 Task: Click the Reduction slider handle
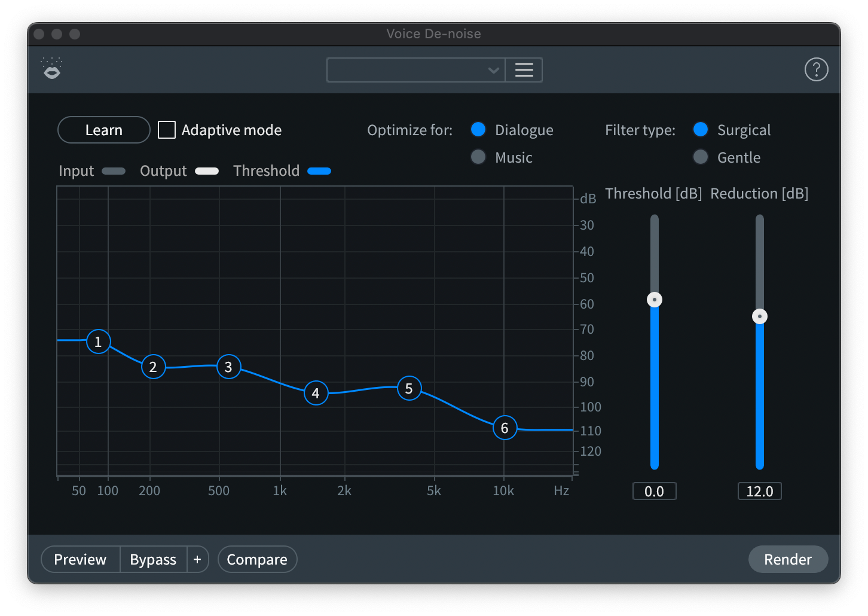point(759,316)
